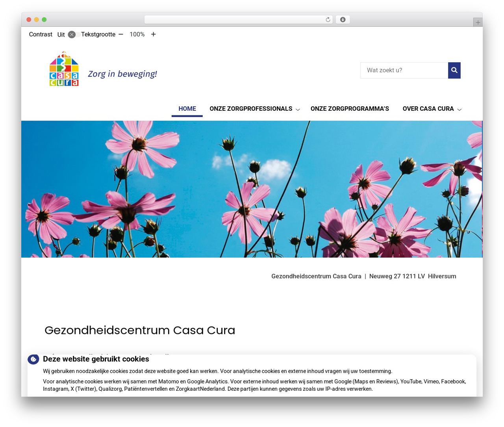The width and height of the screenshot is (504, 427).
Task: Click the yellow minimize window button
Action: click(x=37, y=20)
